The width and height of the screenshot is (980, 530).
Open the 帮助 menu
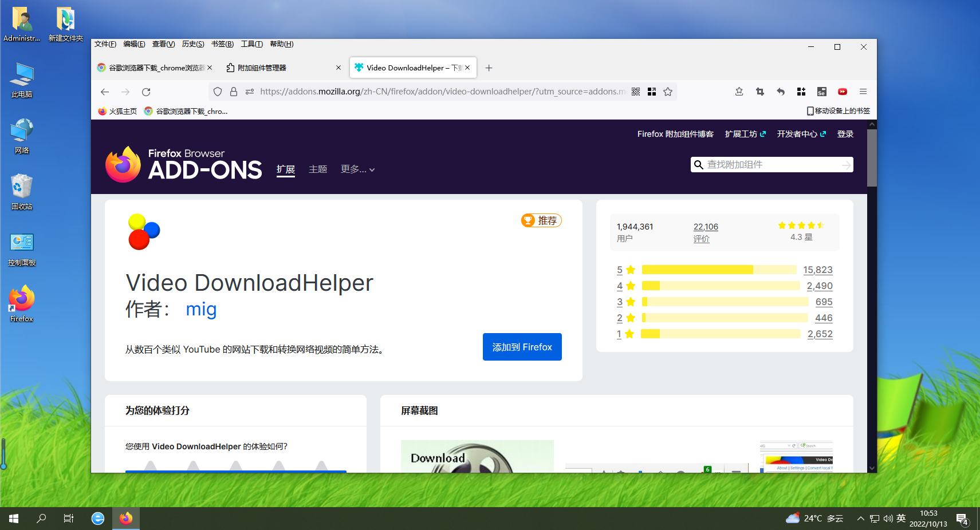tap(281, 44)
